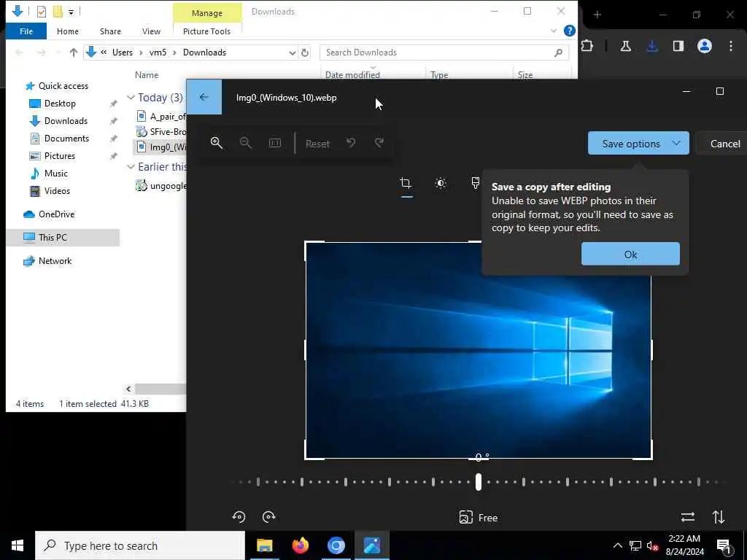Toggle Chrome side panel icon
The height and width of the screenshot is (560, 747).
tap(678, 46)
